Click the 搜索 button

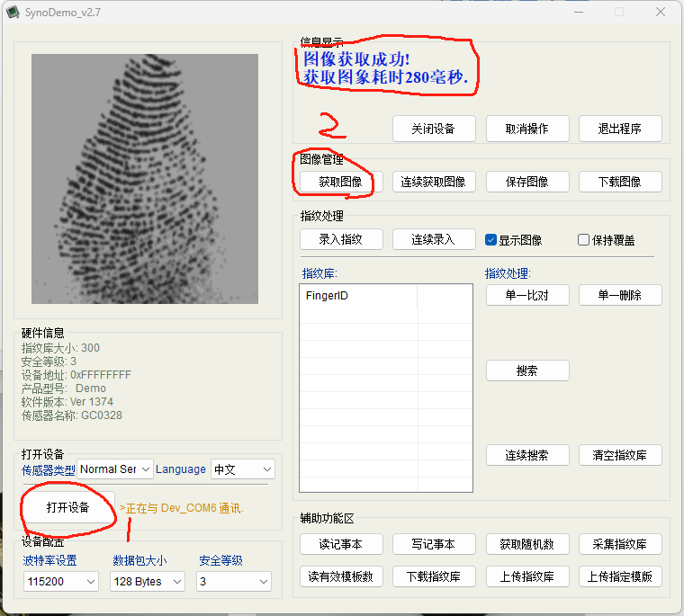tap(527, 370)
